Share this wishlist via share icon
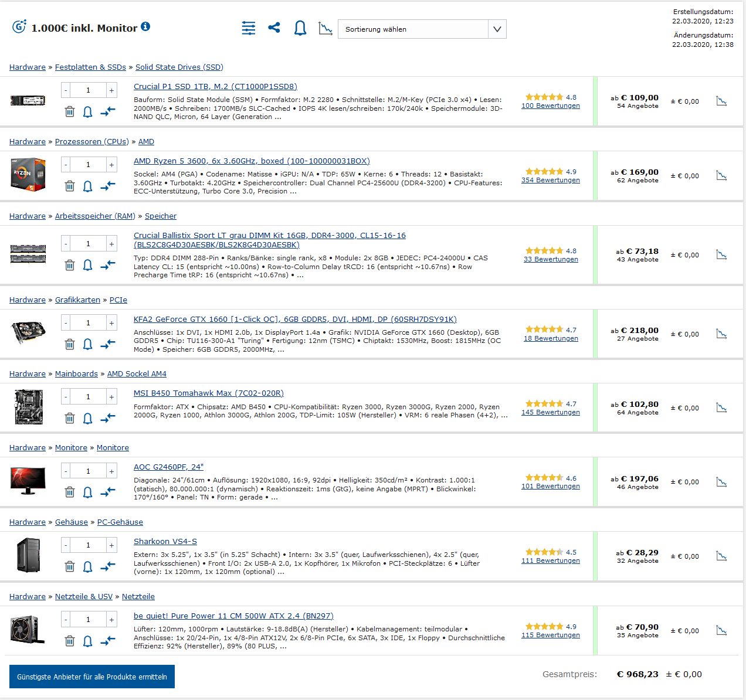 (274, 28)
